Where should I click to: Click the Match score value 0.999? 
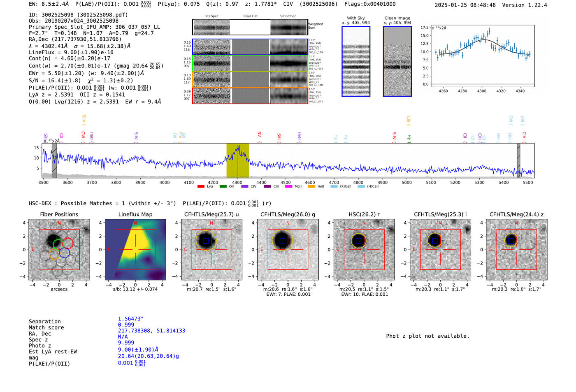[x=126, y=325]
